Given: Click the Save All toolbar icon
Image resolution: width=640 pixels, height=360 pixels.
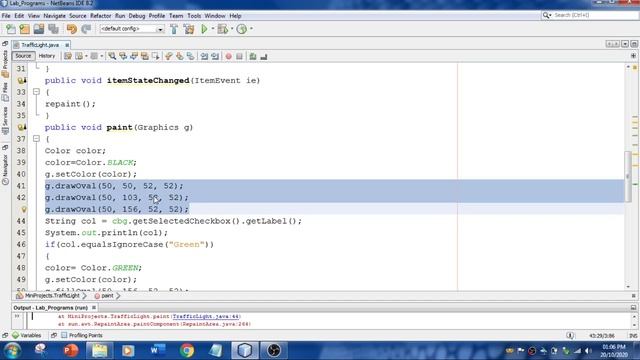Looking at the screenshot, I should [53, 29].
